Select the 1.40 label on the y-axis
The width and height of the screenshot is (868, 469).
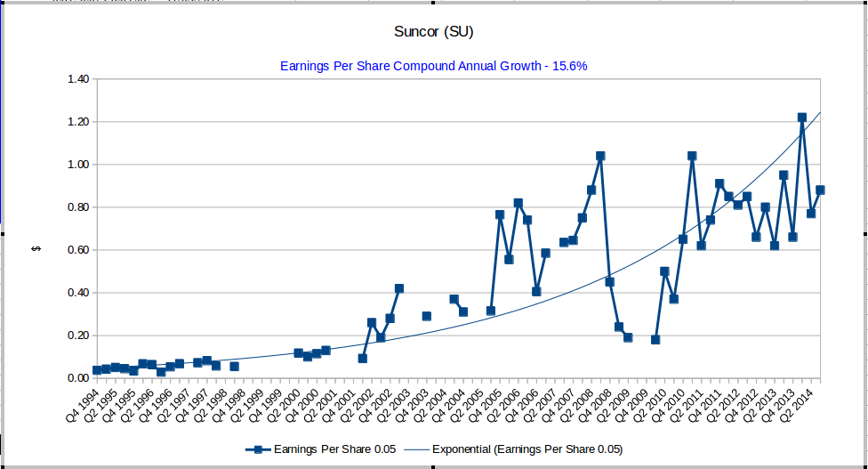point(78,79)
